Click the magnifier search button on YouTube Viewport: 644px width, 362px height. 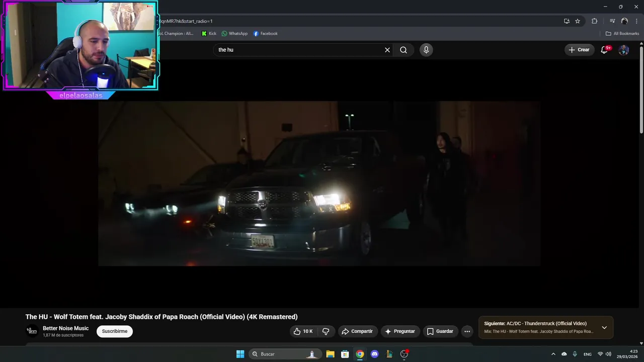coord(404,50)
